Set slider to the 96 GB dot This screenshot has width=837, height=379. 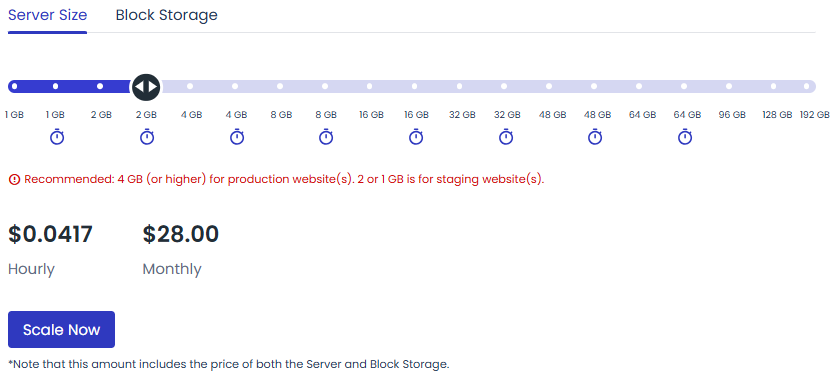coord(729,86)
